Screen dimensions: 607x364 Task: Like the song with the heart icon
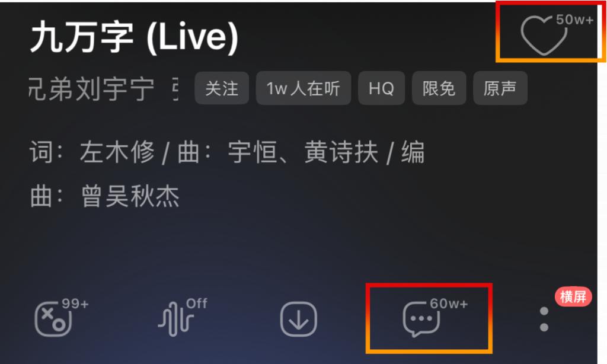544,36
